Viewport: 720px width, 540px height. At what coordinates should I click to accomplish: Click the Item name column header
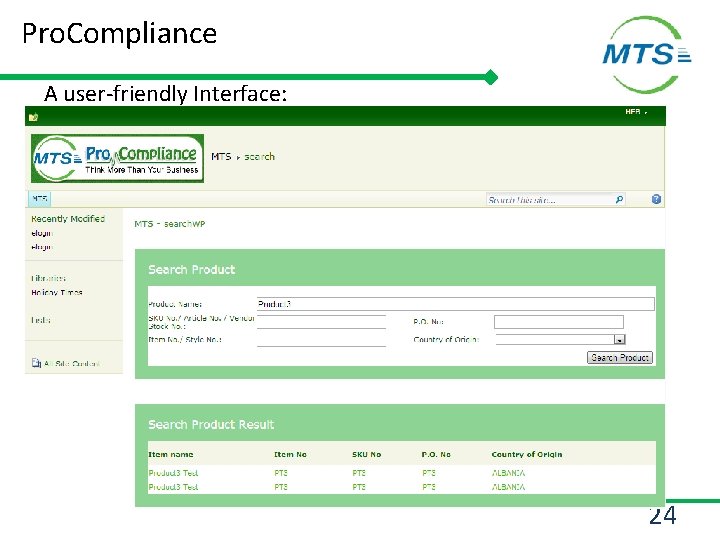tap(170, 454)
